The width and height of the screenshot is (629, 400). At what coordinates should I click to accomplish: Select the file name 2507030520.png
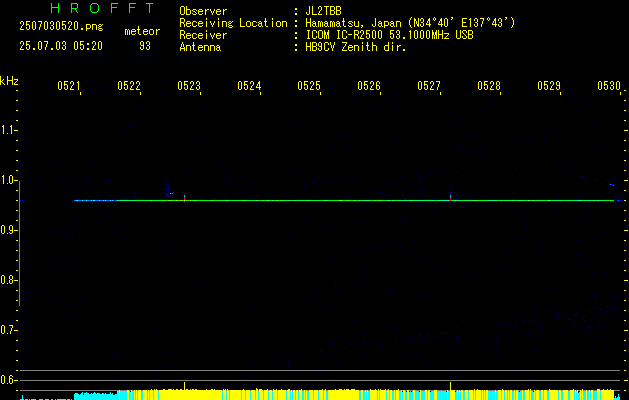click(61, 26)
